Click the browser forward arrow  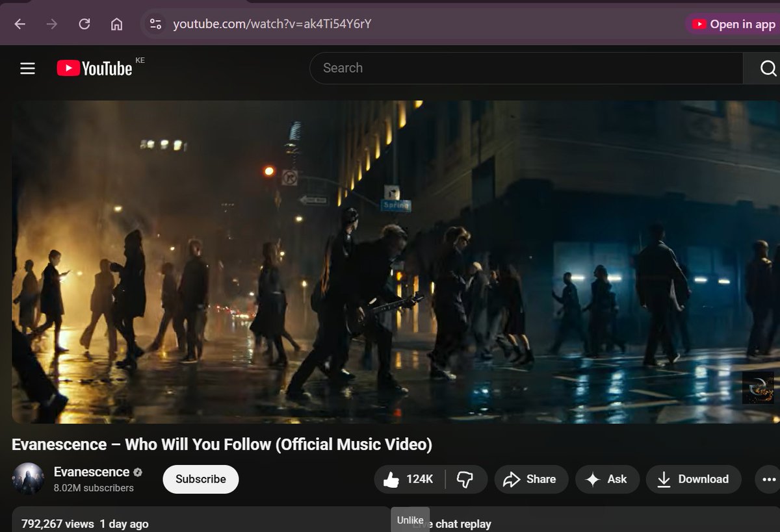52,24
